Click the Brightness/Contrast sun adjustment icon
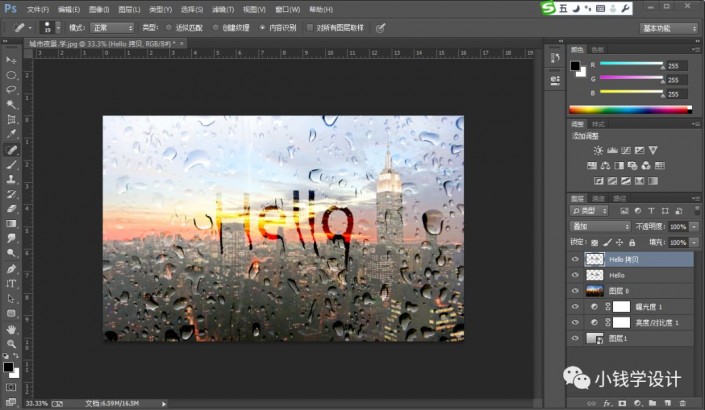 (598, 151)
